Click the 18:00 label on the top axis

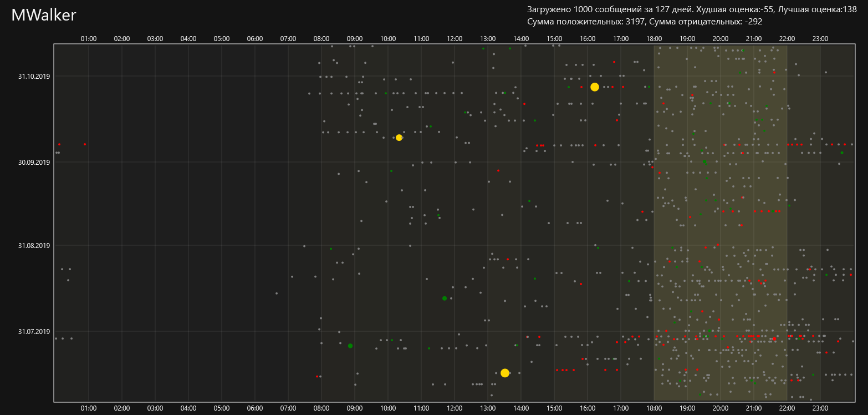pos(654,38)
